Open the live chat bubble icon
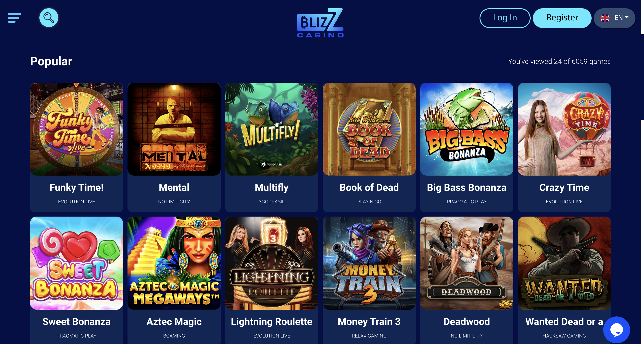 [616, 330]
